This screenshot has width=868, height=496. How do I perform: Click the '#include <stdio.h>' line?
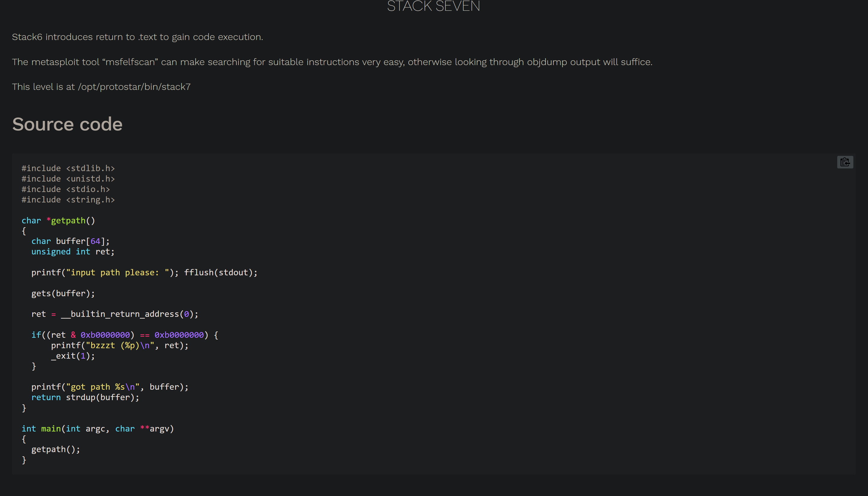click(66, 189)
